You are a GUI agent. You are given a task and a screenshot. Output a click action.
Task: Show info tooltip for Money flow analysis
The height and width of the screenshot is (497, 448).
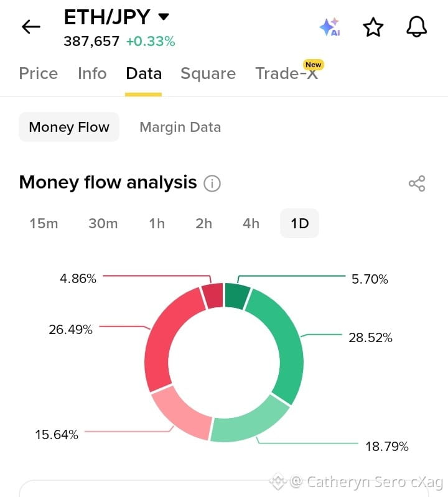pos(212,183)
